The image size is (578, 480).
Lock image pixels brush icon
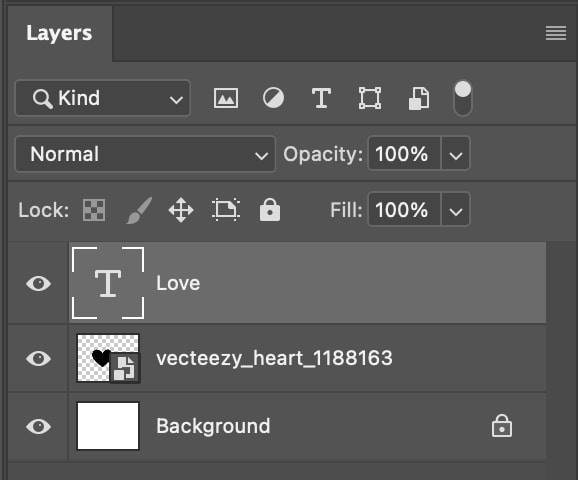[x=139, y=210]
